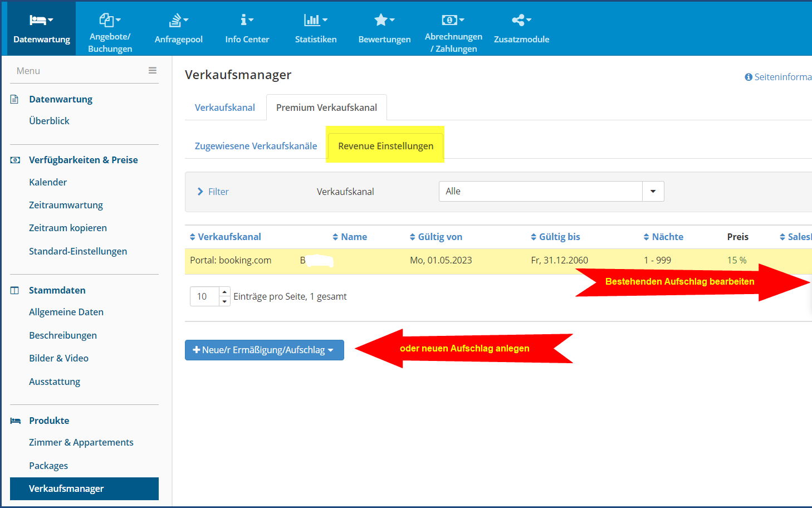Switch to the Verkaufskanal tab
Image resolution: width=812 pixels, height=508 pixels.
pos(225,108)
